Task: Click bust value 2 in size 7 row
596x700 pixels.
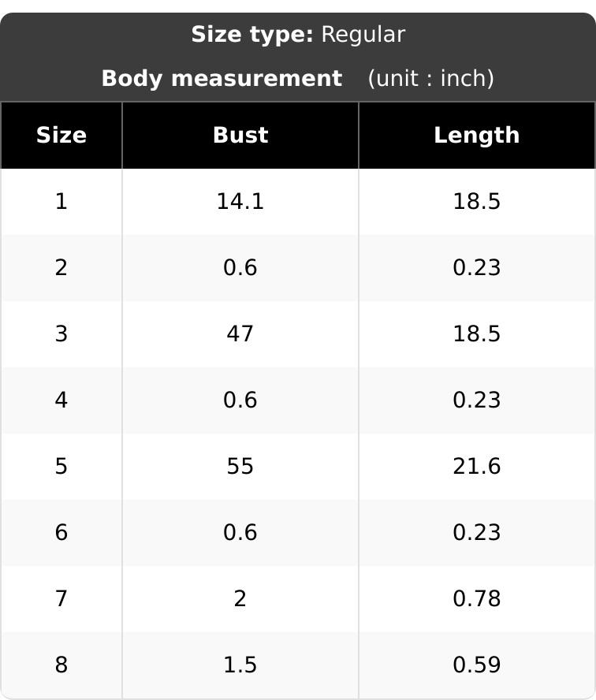Action: [x=240, y=598]
